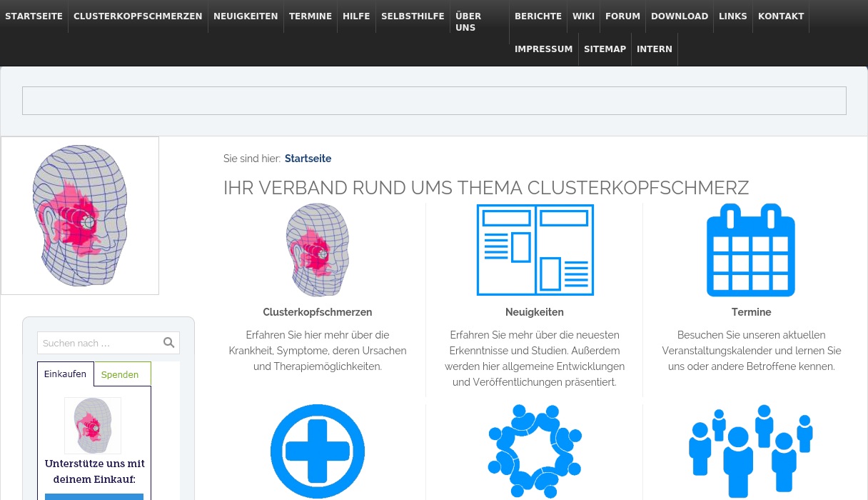Screen dimensions: 868x500
Task: Click the head illustration above Clusterkopfschmerzen
Action: tap(317, 250)
